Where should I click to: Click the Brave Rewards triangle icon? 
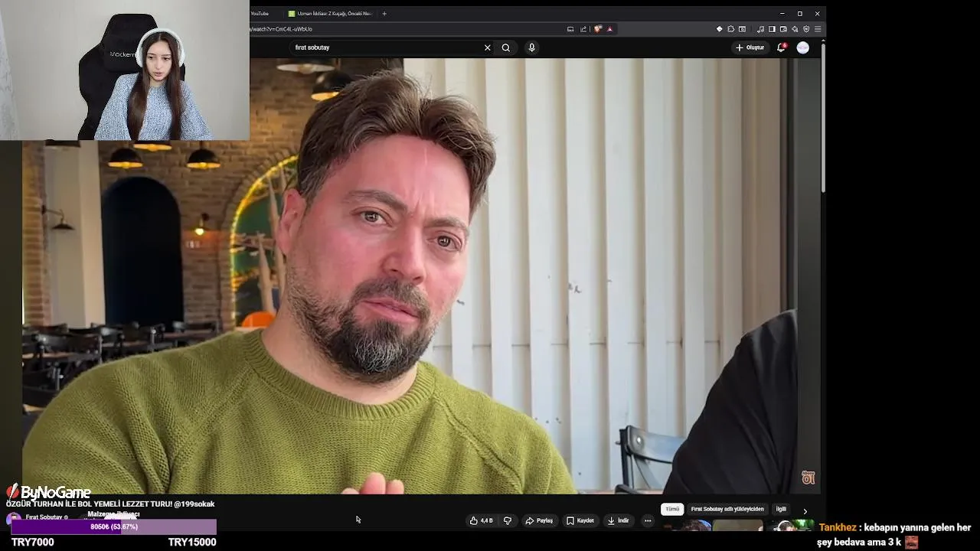(610, 29)
